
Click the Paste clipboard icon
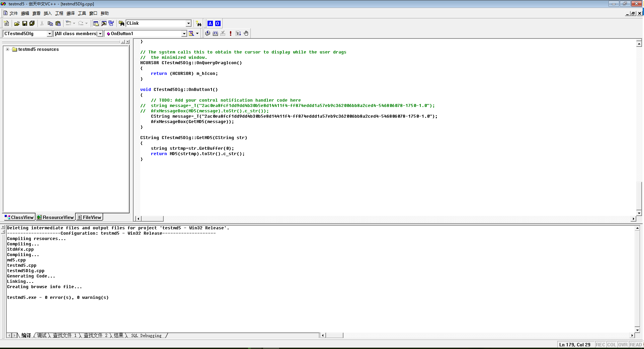click(x=58, y=23)
